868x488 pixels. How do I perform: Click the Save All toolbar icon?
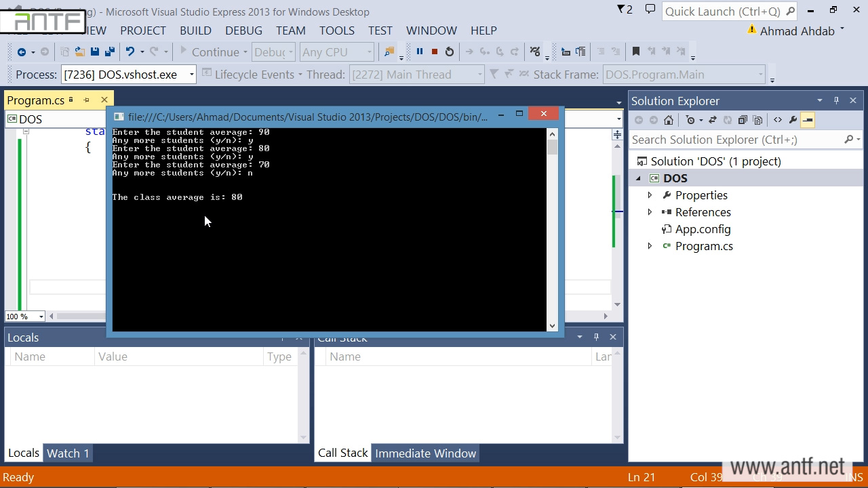click(x=108, y=52)
